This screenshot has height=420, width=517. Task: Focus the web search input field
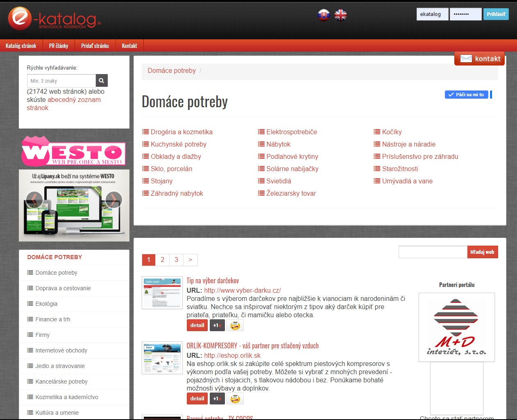pyautogui.click(x=433, y=252)
